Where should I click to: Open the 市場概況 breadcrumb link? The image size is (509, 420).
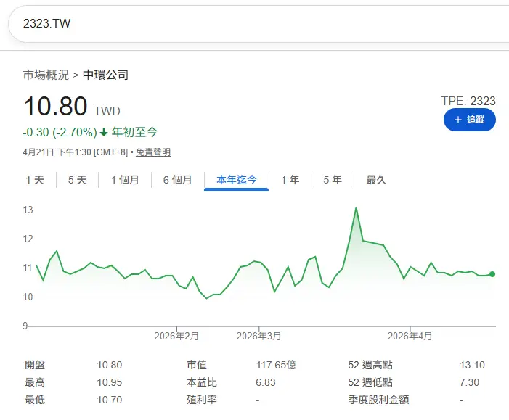point(46,75)
